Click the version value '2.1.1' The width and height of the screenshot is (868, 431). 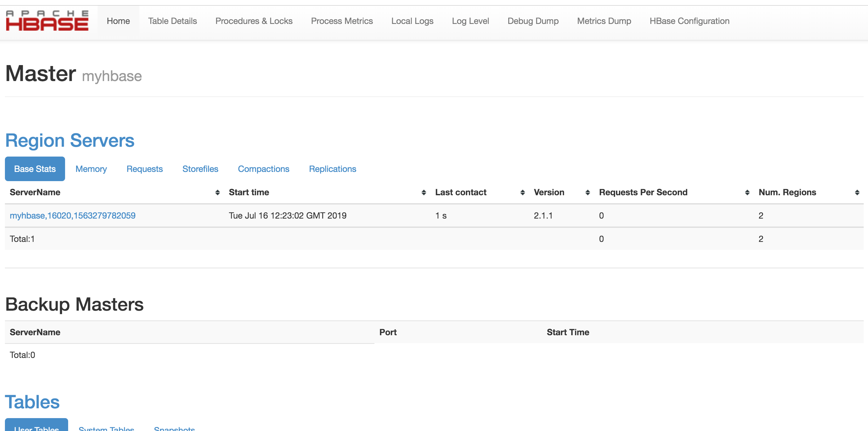(543, 216)
